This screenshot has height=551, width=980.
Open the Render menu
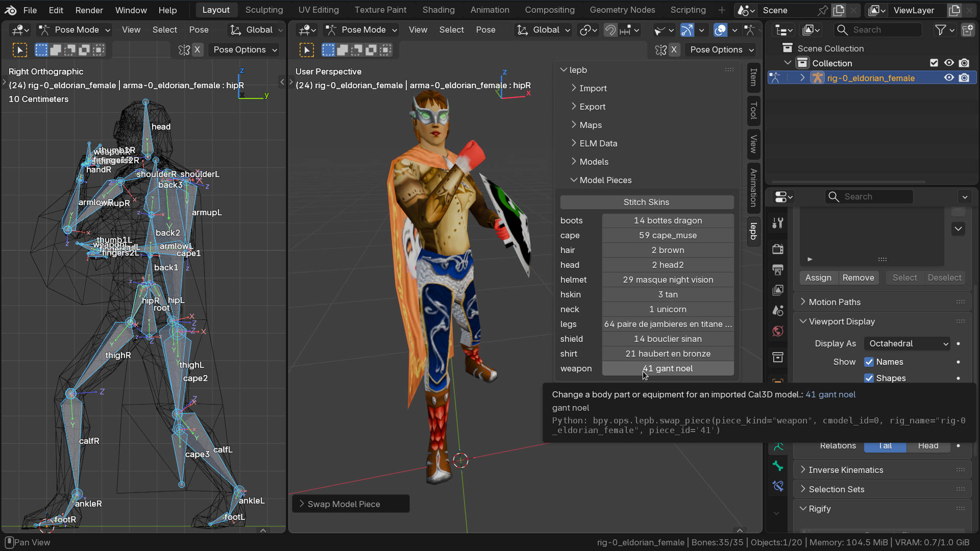(89, 10)
